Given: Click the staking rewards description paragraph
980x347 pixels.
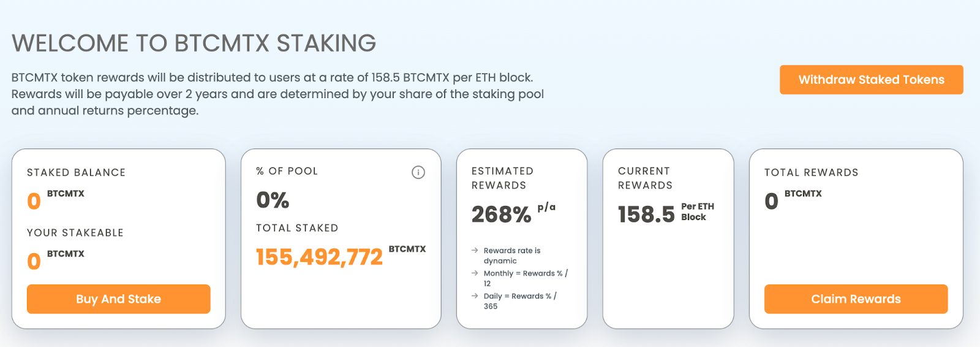Looking at the screenshot, I should (277, 94).
